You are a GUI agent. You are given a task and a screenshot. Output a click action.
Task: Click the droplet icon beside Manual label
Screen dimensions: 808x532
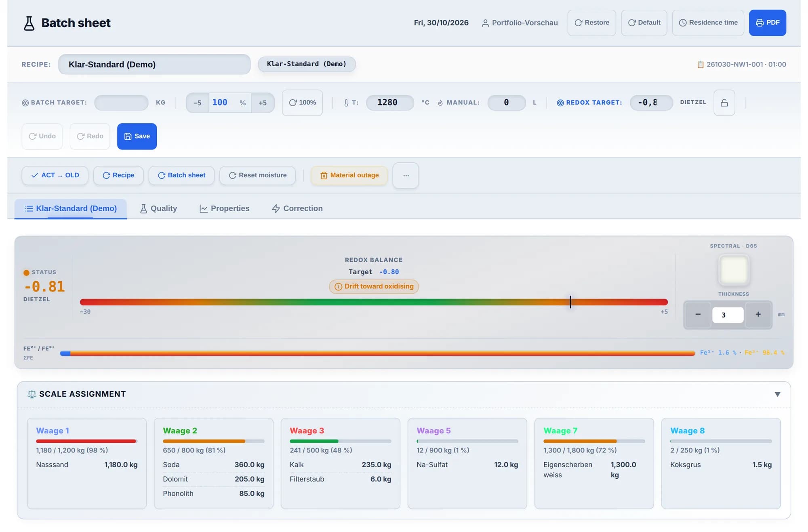point(440,103)
